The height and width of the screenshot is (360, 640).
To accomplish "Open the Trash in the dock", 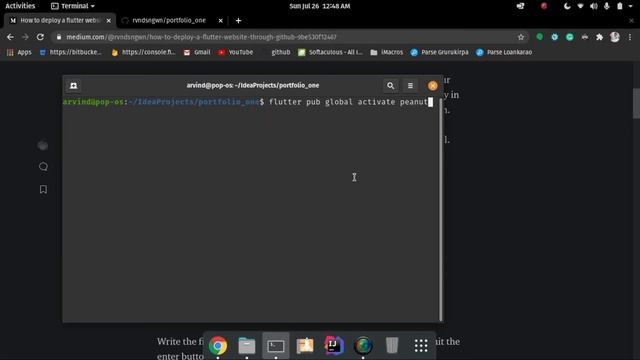I will coord(392,345).
